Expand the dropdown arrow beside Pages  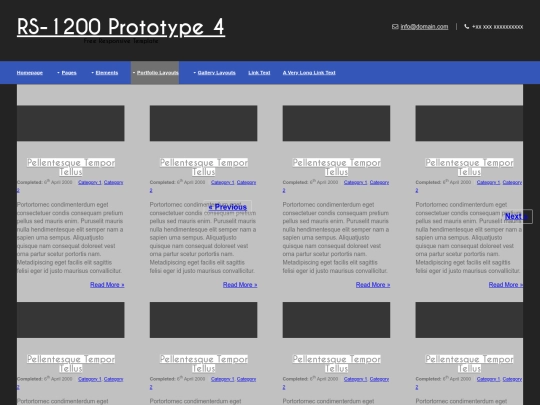coord(59,73)
